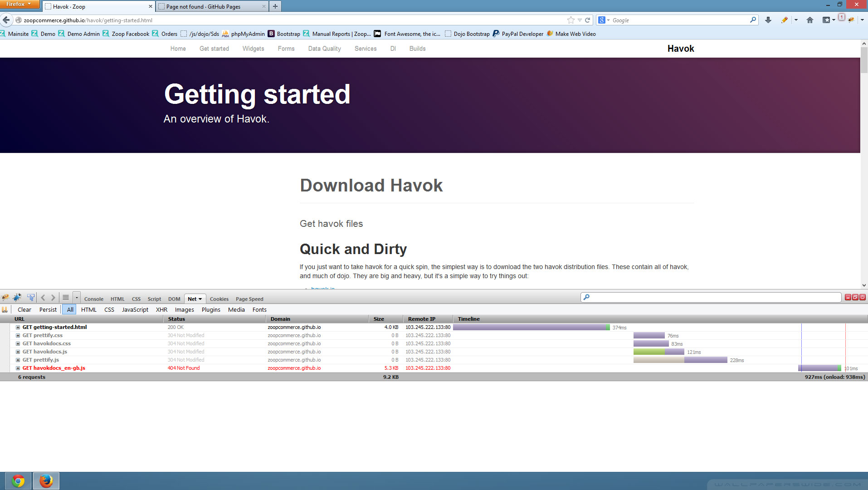Switch to the Script panel
This screenshot has height=490, width=868.
pos(154,299)
